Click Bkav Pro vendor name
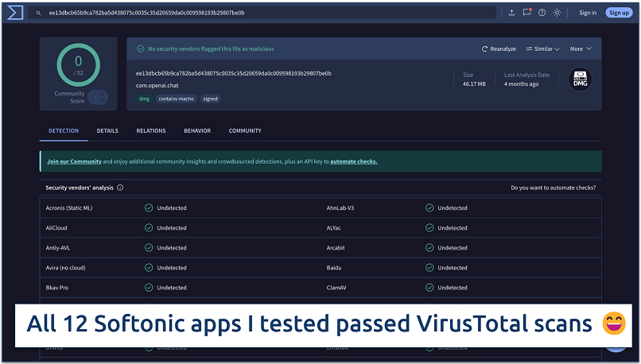 point(56,288)
